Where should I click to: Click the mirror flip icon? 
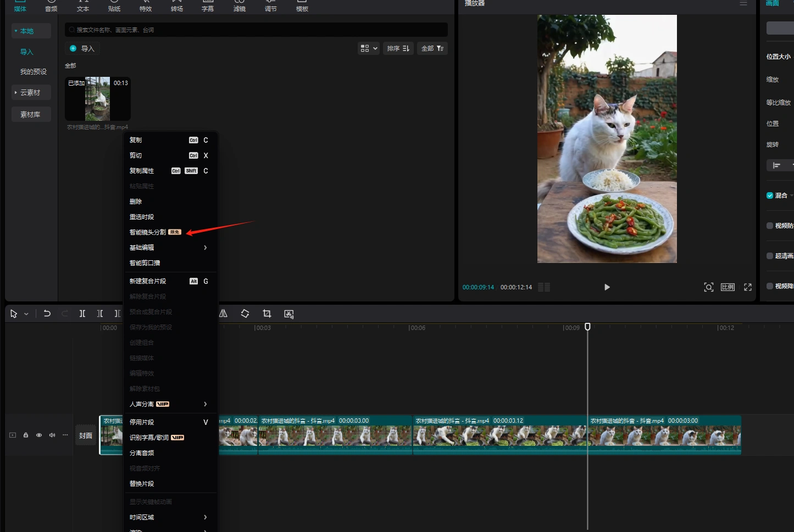[x=223, y=313]
